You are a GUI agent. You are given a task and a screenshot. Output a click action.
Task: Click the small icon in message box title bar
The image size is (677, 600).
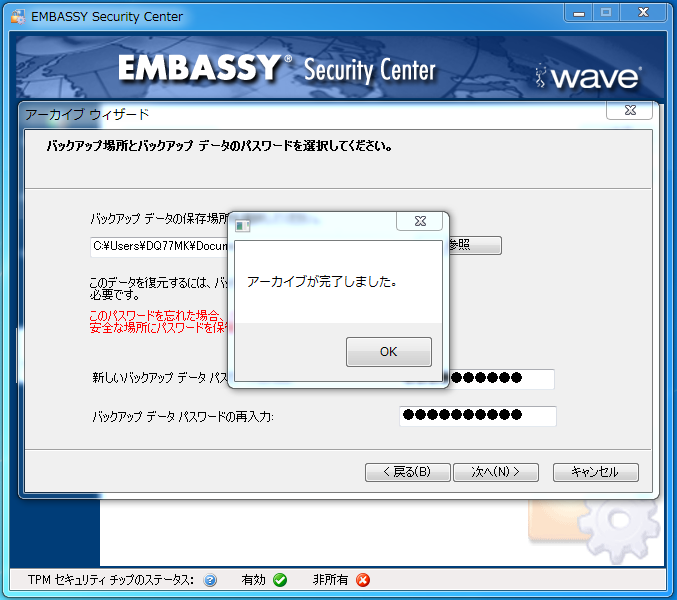click(242, 226)
